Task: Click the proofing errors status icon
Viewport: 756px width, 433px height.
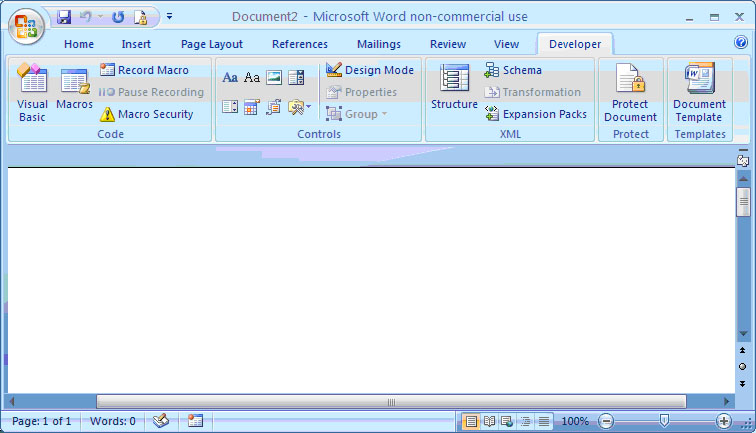Action: 161,421
